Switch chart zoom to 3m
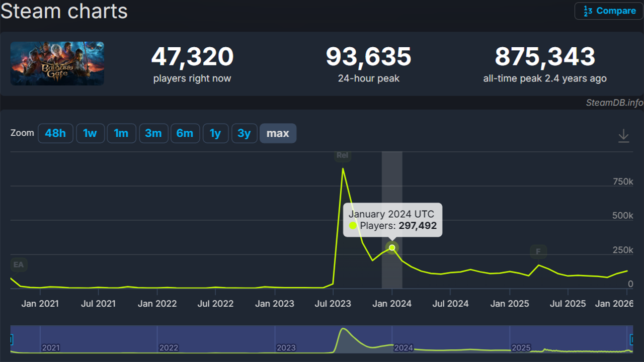644x362 pixels. click(153, 134)
